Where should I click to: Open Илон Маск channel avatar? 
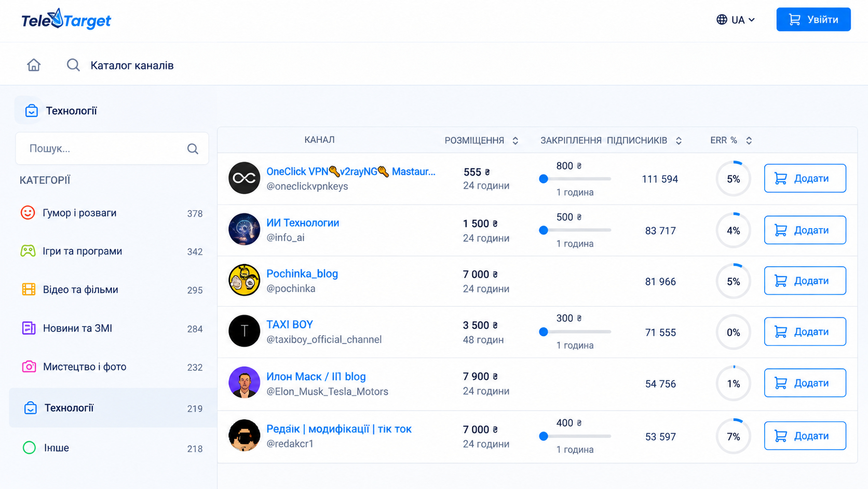pyautogui.click(x=244, y=382)
